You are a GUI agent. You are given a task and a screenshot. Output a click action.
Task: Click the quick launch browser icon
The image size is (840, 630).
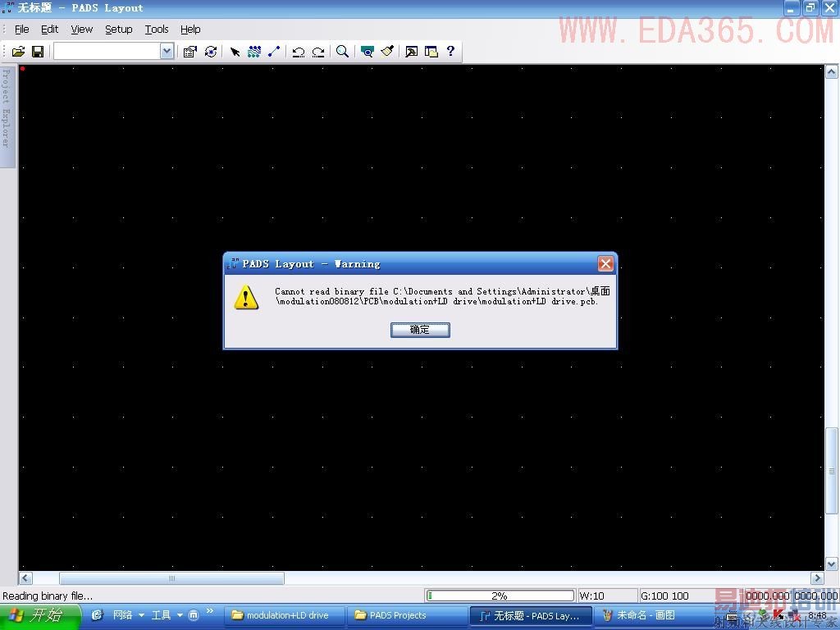(97, 615)
